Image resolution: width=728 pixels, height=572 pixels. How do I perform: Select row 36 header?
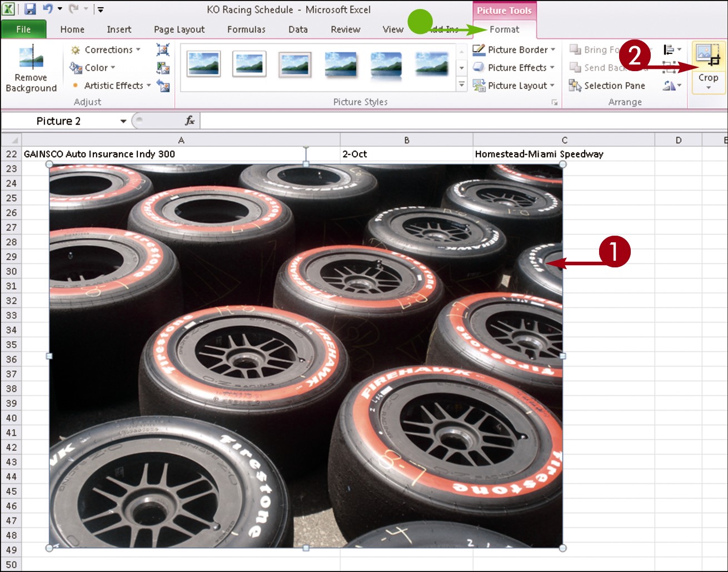click(x=11, y=359)
